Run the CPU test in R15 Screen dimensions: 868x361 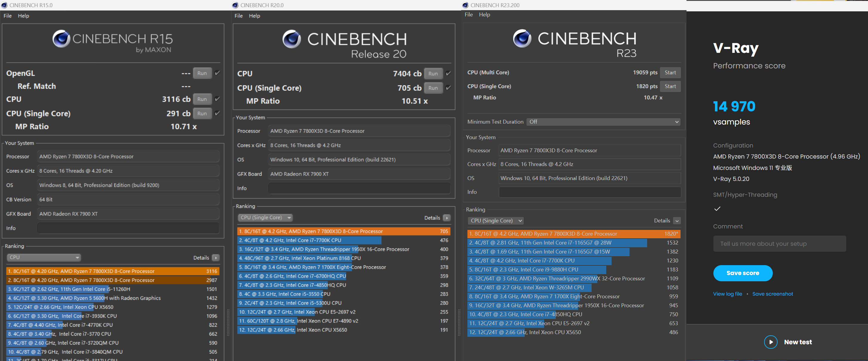click(202, 99)
